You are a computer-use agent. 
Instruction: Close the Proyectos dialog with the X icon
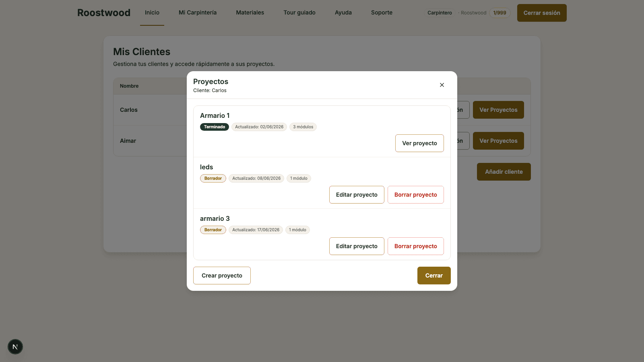point(442,85)
